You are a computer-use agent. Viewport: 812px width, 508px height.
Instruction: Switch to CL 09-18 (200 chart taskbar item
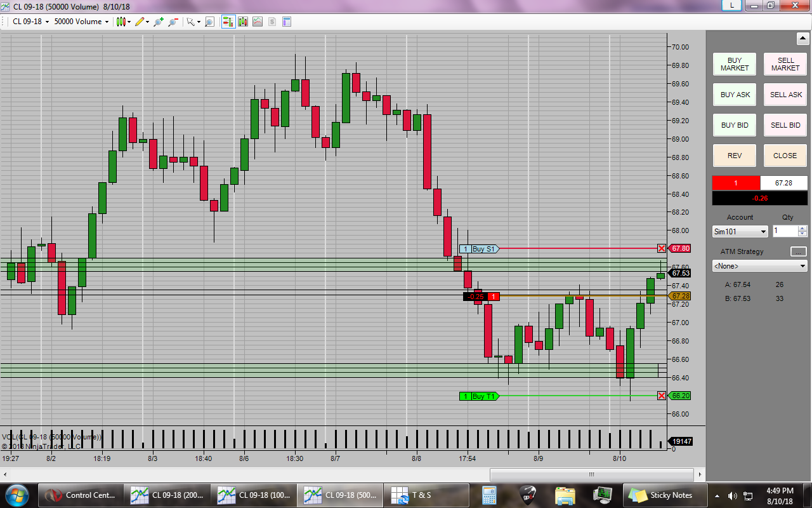click(168, 495)
